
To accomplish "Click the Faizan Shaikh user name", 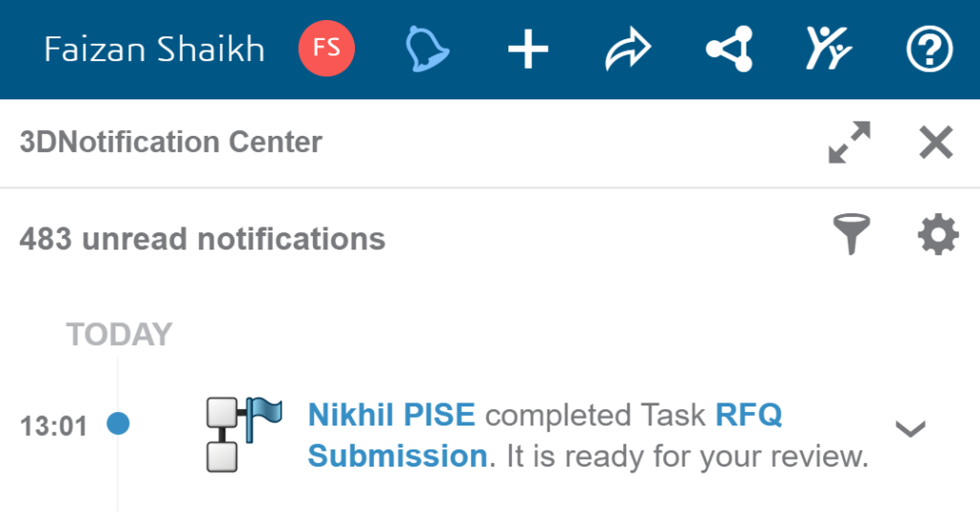I will 154,50.
